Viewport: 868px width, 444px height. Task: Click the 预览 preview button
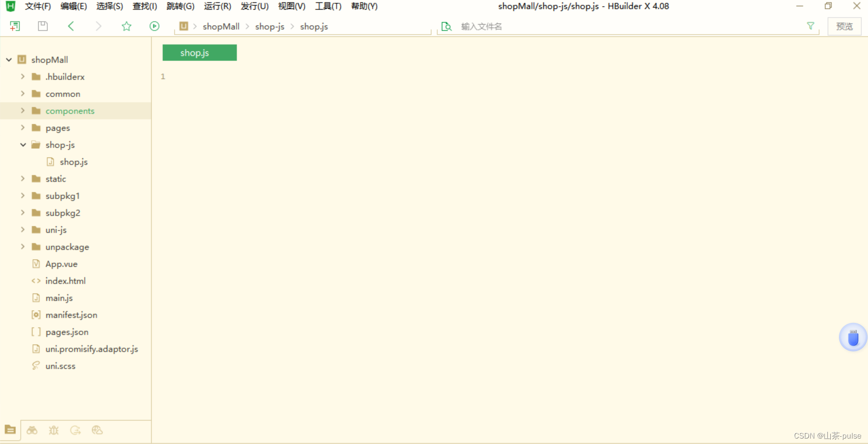pyautogui.click(x=844, y=26)
